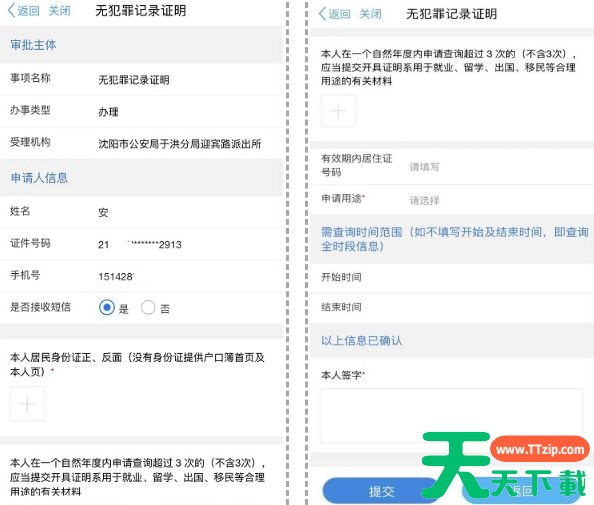Click the ID number ending 2913
This screenshot has width=594, height=505.
140,244
